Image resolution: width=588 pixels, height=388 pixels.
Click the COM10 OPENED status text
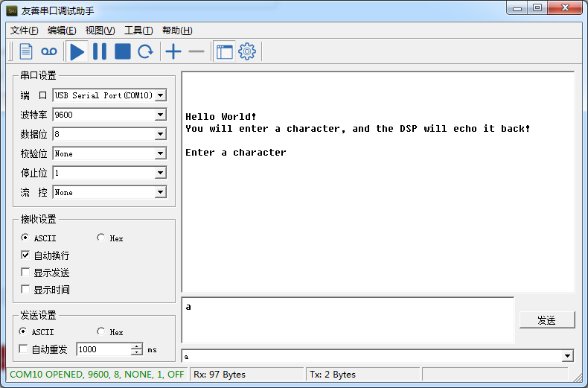tap(97, 375)
